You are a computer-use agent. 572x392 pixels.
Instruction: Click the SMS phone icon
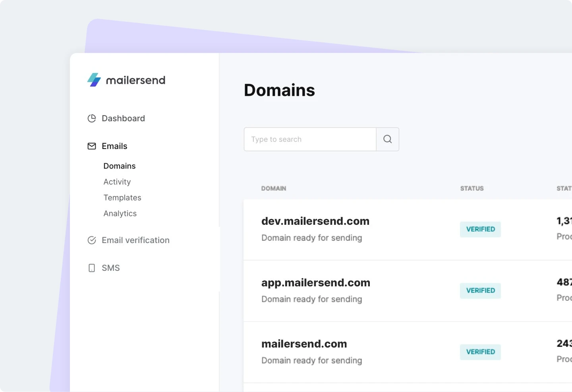coord(92,268)
